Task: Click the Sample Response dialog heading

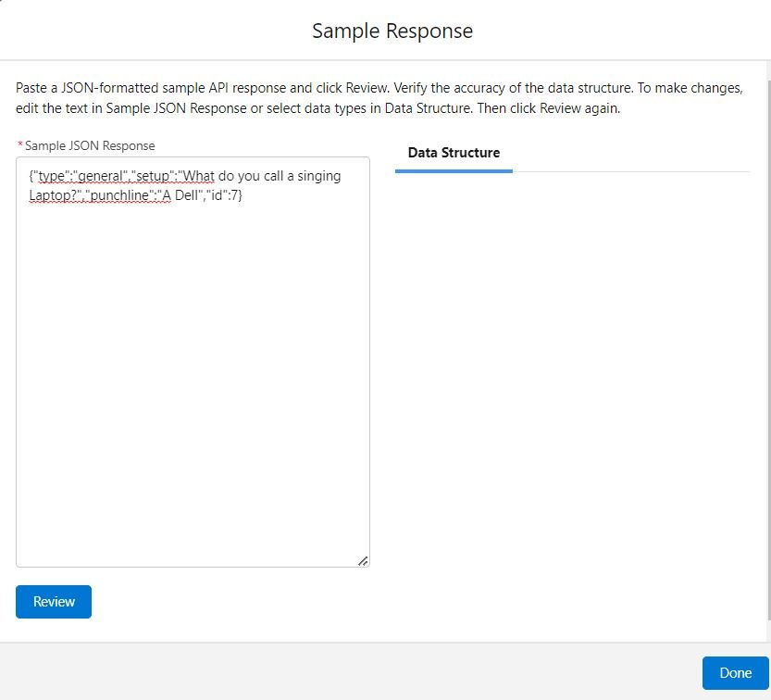Action: click(x=392, y=31)
